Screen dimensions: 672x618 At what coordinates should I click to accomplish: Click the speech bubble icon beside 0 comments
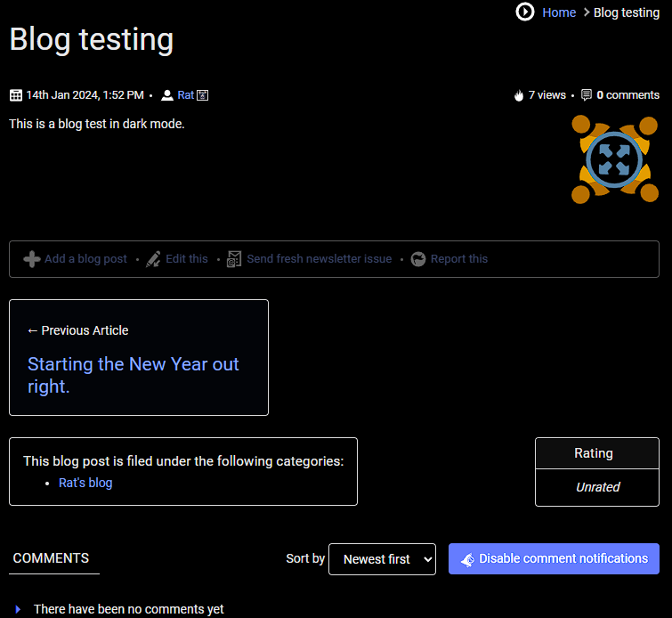point(587,95)
